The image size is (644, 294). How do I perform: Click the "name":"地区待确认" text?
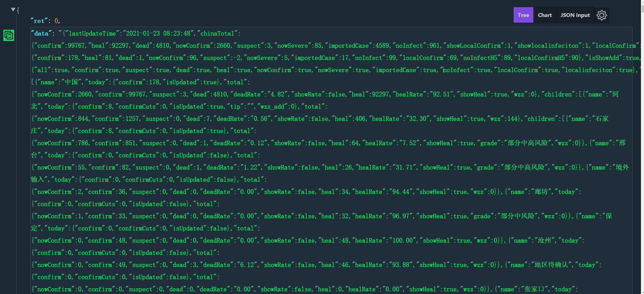(540, 265)
